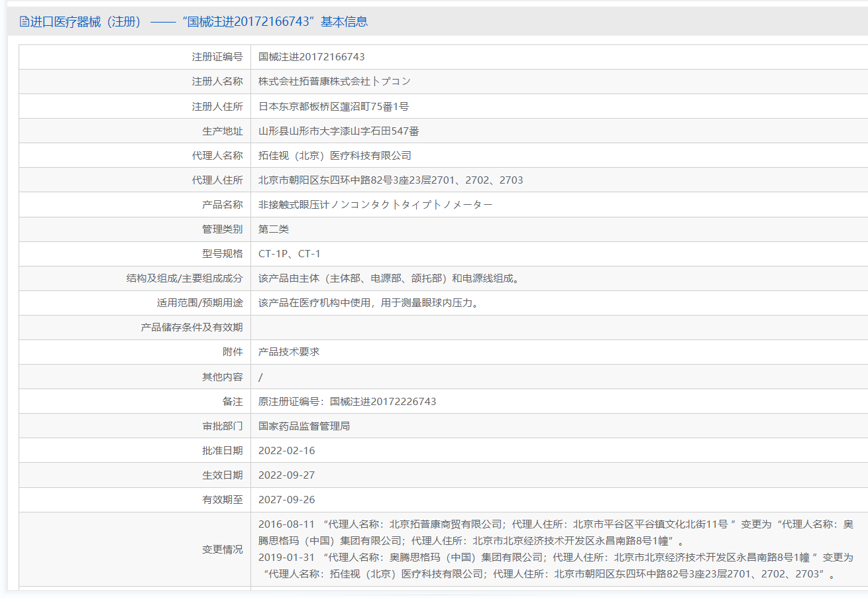The width and height of the screenshot is (868, 598).
Task: Select the 生产地址 value in Japan
Action: click(338, 130)
